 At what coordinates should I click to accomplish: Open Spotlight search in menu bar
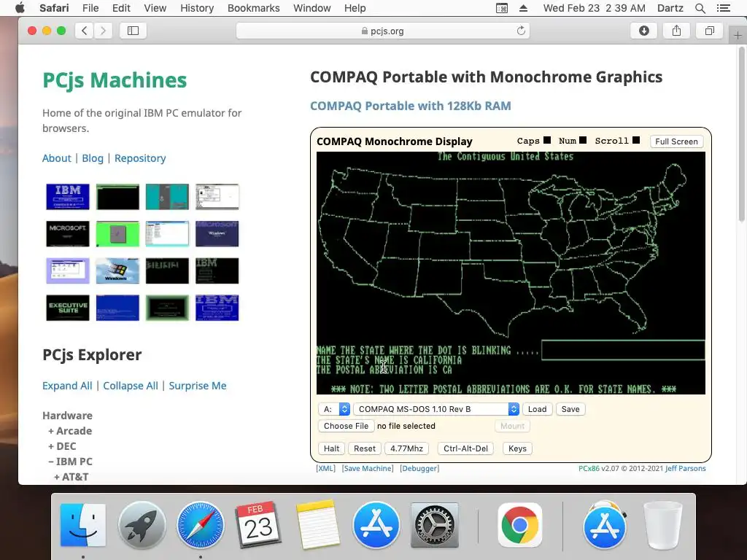click(x=700, y=8)
